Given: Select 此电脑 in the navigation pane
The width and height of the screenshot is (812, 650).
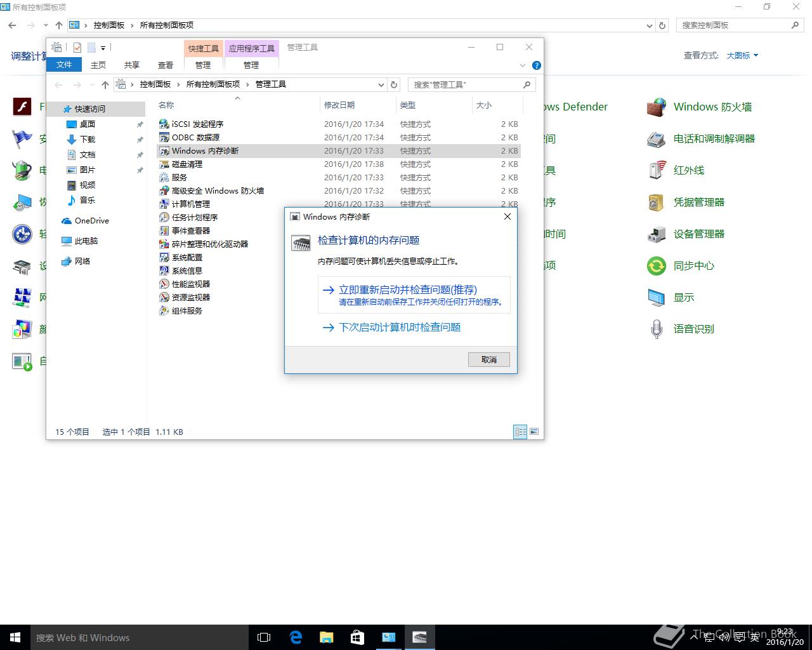Looking at the screenshot, I should pyautogui.click(x=86, y=241).
